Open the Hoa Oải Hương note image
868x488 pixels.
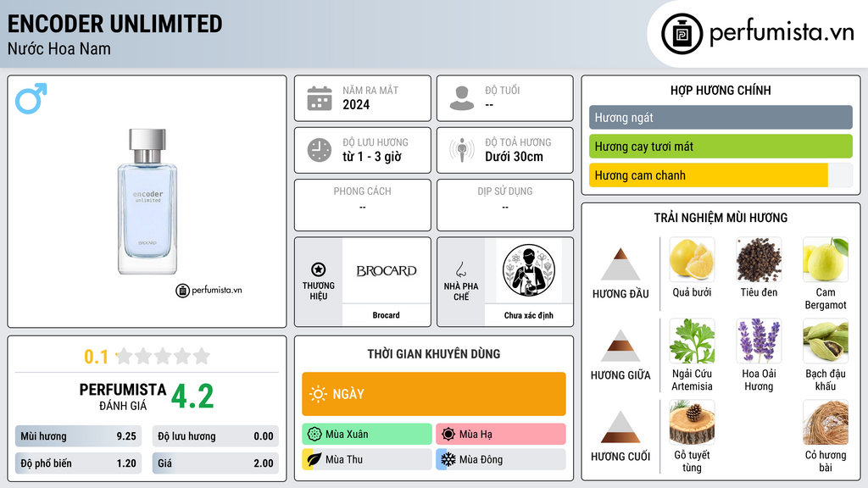tap(759, 341)
